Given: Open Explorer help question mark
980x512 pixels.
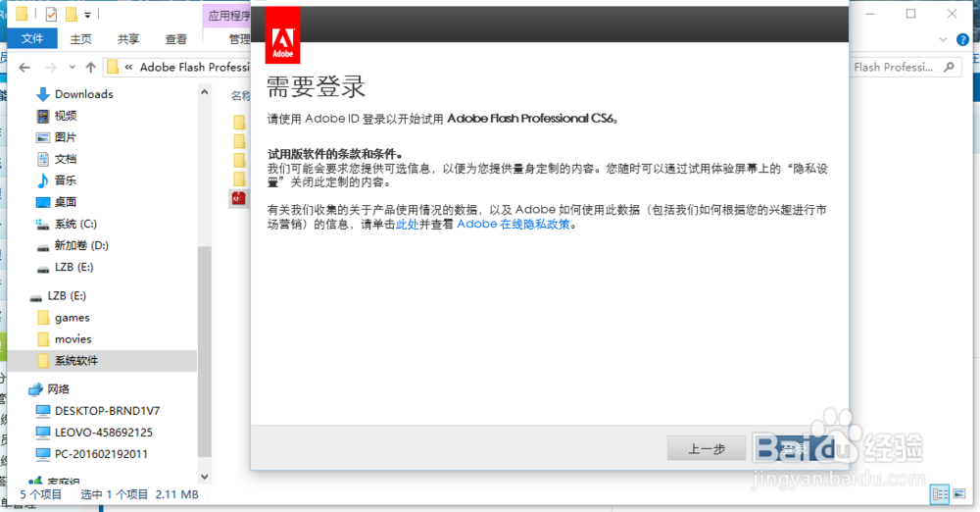Looking at the screenshot, I should click(x=962, y=39).
